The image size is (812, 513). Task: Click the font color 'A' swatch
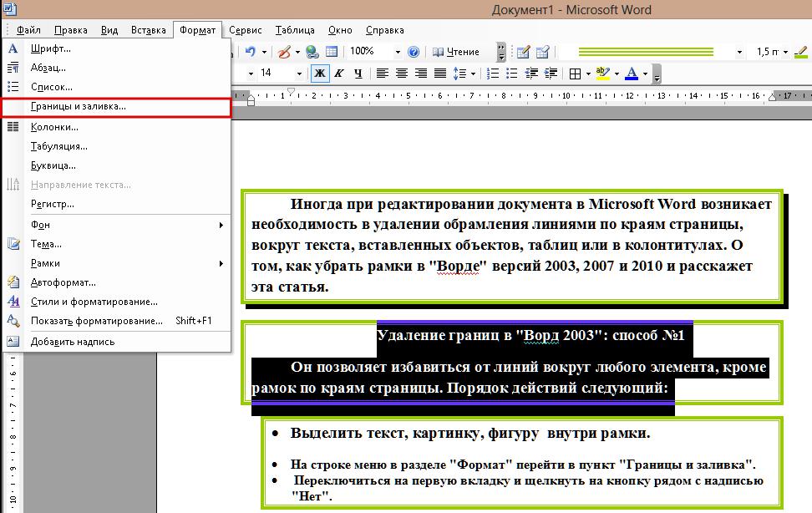point(631,74)
